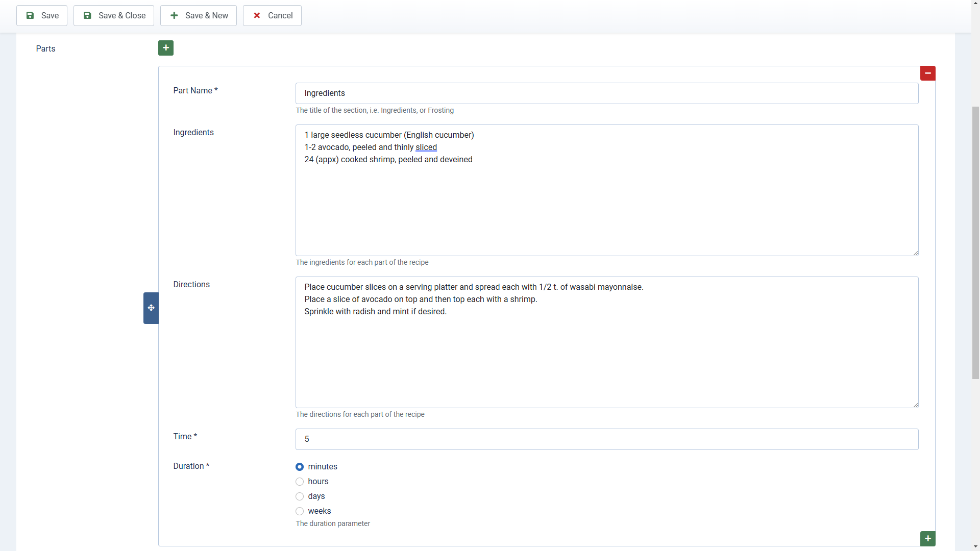The width and height of the screenshot is (980, 551).
Task: Select the minutes duration option
Action: tap(300, 467)
